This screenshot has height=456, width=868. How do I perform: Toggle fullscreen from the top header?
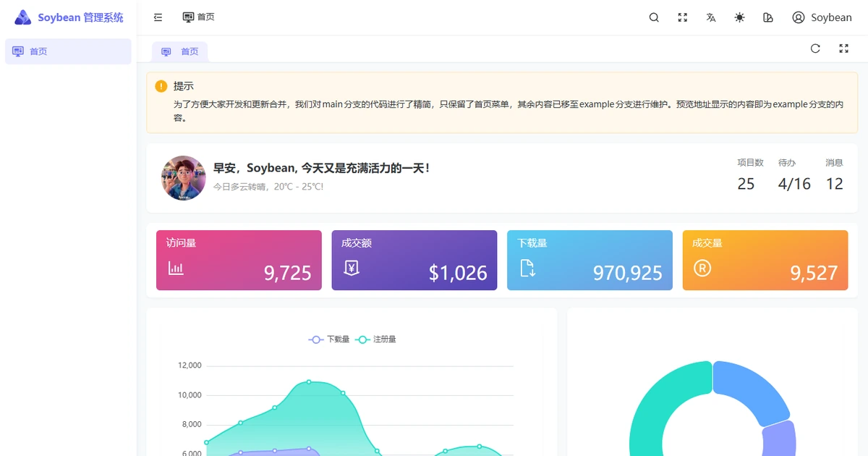[x=682, y=17]
